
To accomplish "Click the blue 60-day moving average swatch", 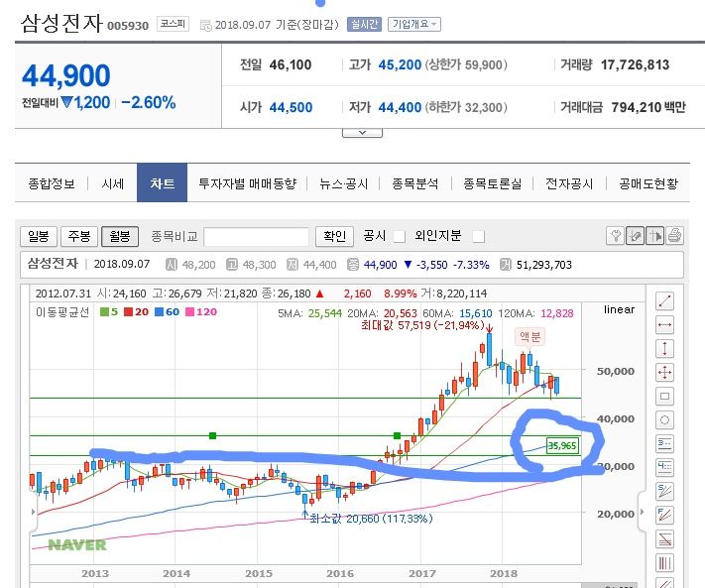I will [160, 311].
